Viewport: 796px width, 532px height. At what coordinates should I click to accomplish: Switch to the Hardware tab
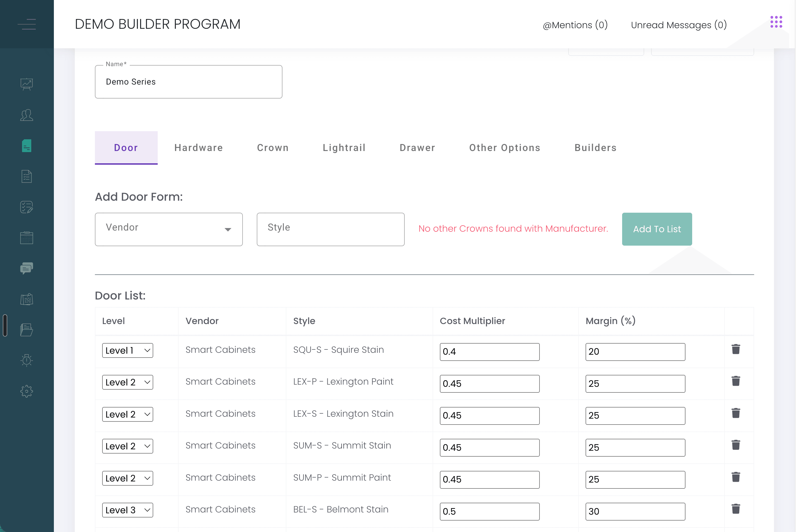[x=198, y=148]
